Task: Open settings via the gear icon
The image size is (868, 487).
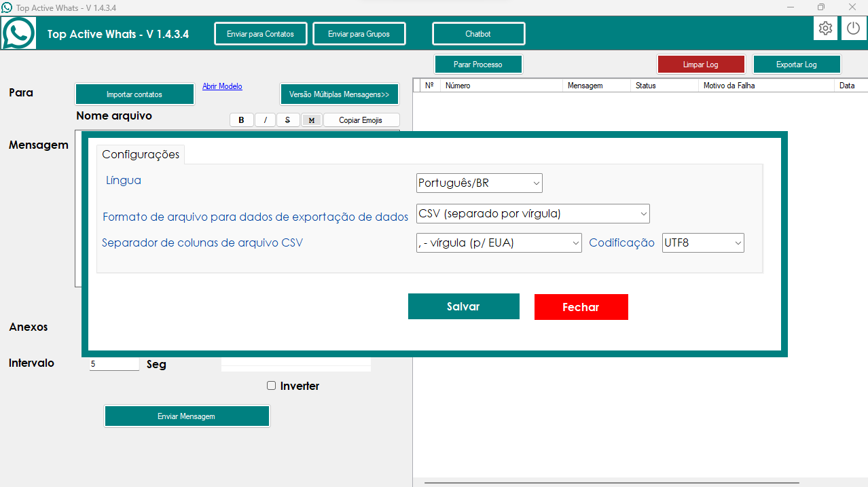Action: (x=825, y=29)
